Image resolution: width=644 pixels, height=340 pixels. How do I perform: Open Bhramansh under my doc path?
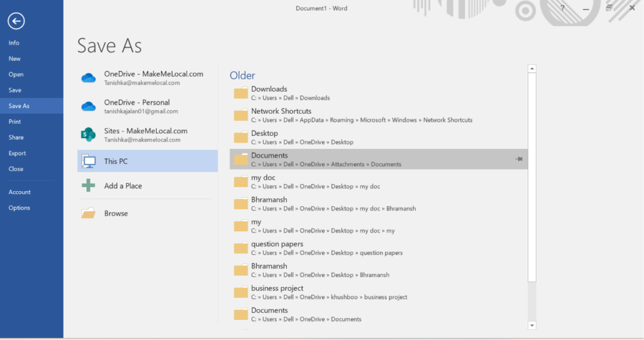point(379,204)
